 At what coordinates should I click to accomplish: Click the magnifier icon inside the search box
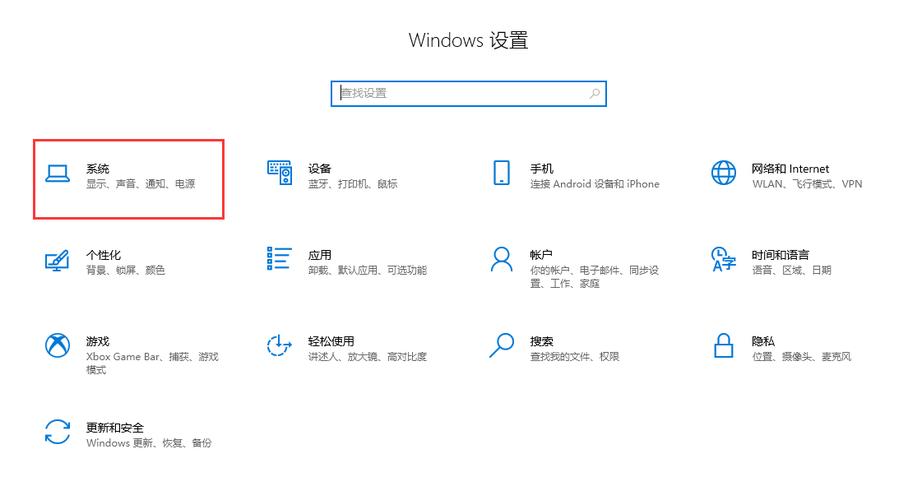595,93
